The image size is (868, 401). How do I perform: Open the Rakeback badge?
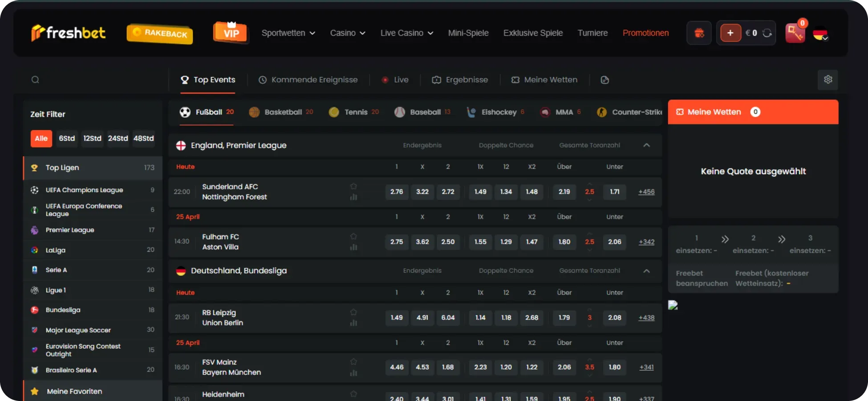pyautogui.click(x=160, y=33)
